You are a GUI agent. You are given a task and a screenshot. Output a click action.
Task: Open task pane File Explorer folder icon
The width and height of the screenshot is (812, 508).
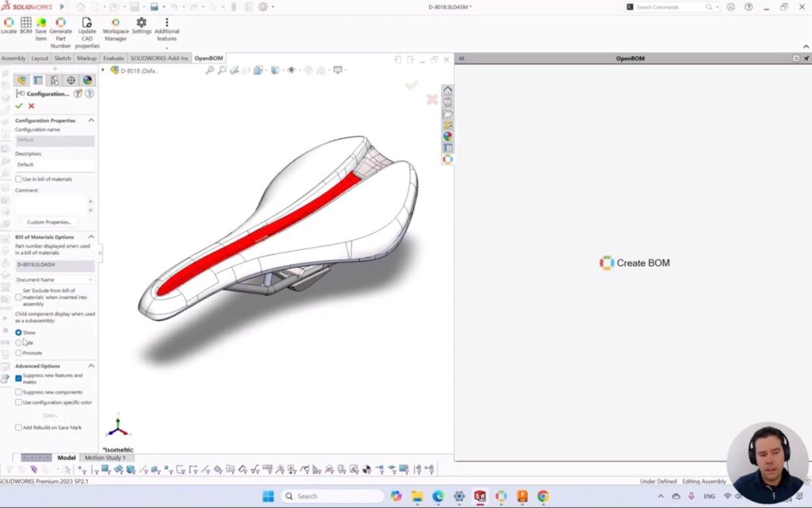click(x=447, y=114)
